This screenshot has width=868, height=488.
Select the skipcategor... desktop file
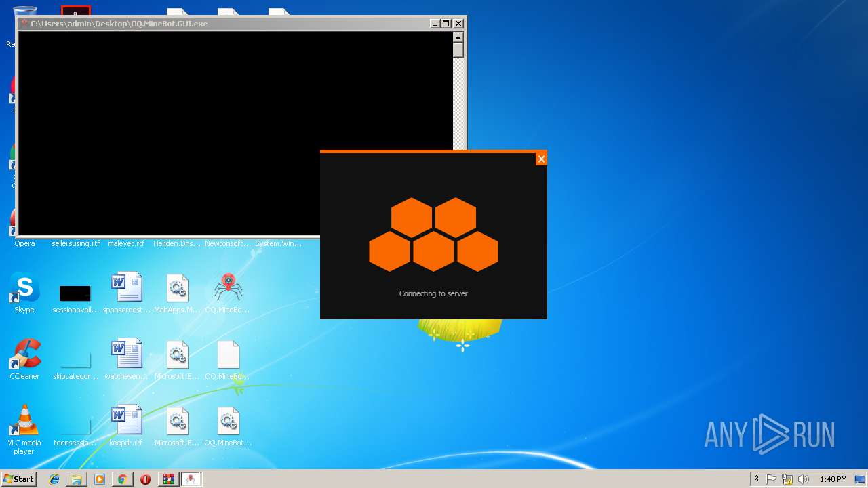click(75, 365)
